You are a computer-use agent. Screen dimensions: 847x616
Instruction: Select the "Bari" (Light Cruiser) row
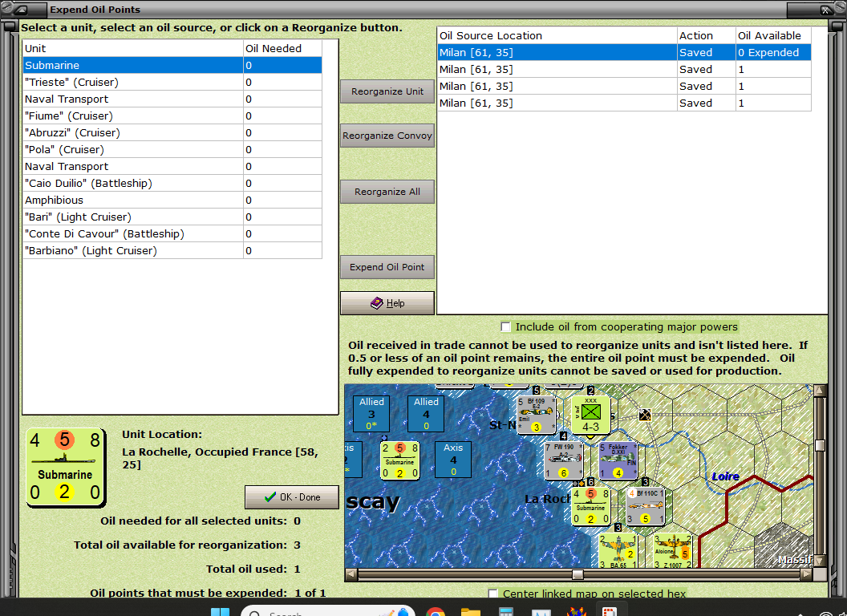172,217
